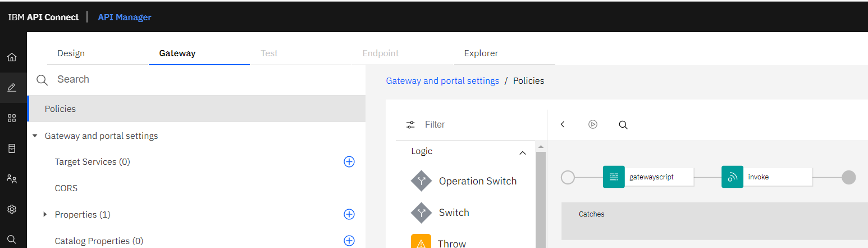Open the Manage grid icon in sidebar
This screenshot has height=248, width=868.
[12, 118]
